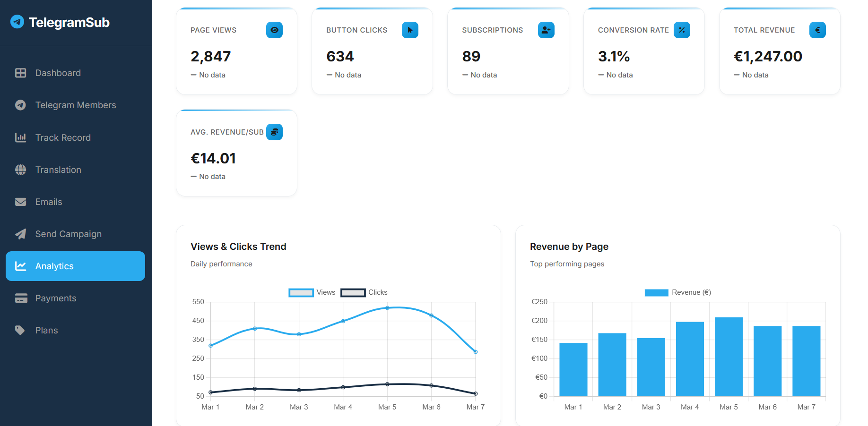This screenshot has width=868, height=426.
Task: Toggle the Revenue (€) legend series
Action: 678,292
